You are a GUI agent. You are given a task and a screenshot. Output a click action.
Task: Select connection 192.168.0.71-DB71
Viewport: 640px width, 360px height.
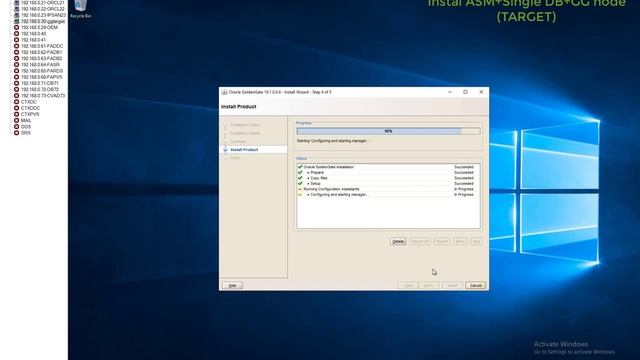(x=40, y=83)
